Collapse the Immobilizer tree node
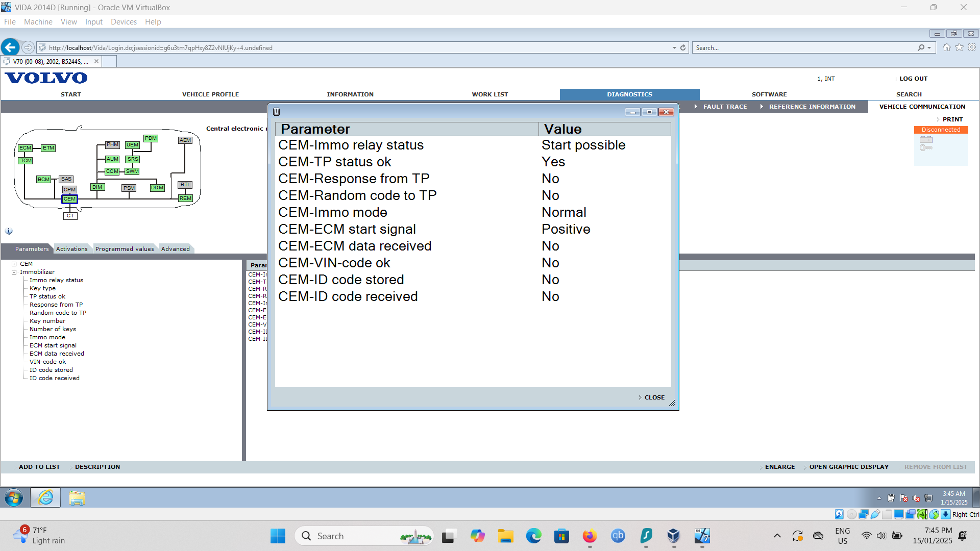The image size is (980, 551). [x=14, y=272]
